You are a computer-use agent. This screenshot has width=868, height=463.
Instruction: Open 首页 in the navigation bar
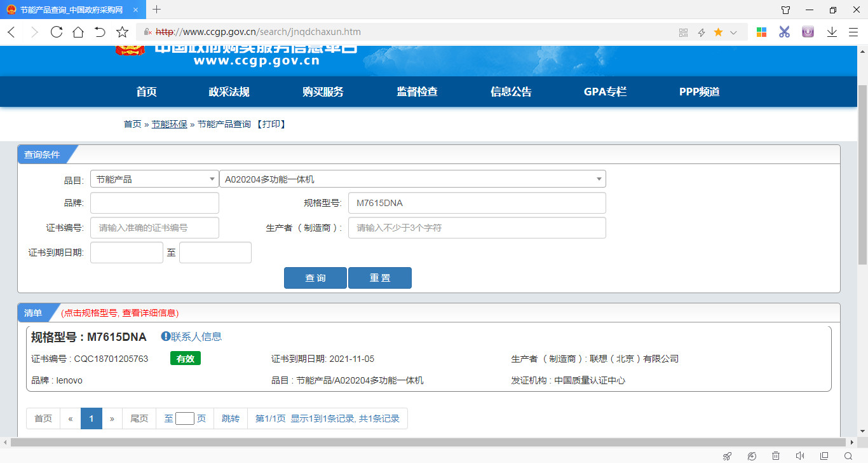[x=146, y=92]
